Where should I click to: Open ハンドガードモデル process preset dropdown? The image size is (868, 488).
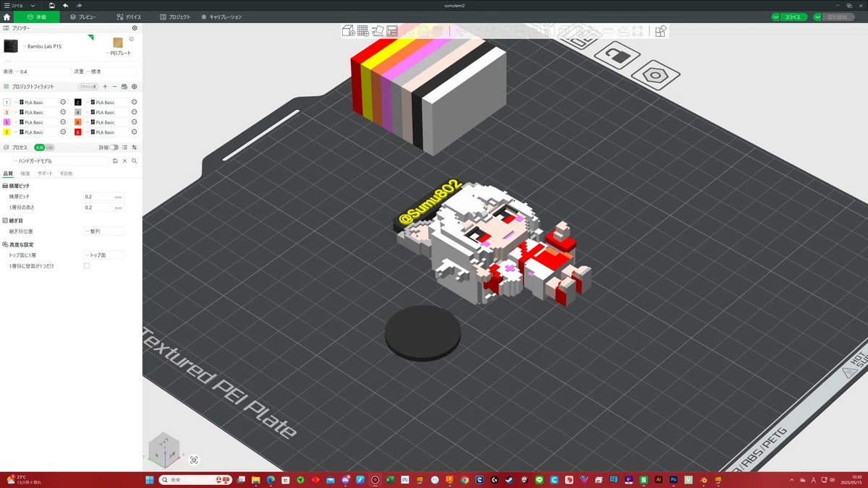tap(61, 161)
